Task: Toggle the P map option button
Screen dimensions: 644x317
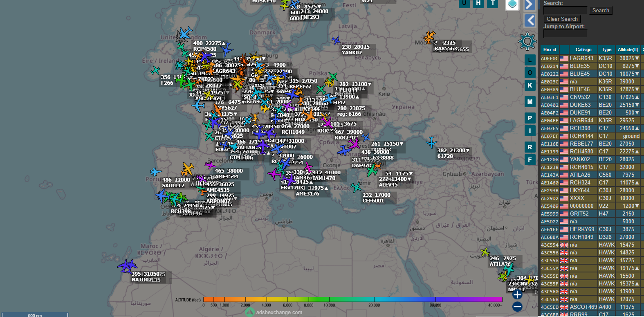Action: pyautogui.click(x=530, y=118)
